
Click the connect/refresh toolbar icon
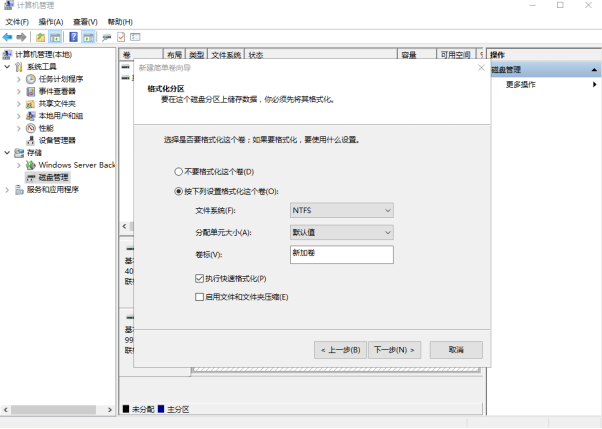106,37
